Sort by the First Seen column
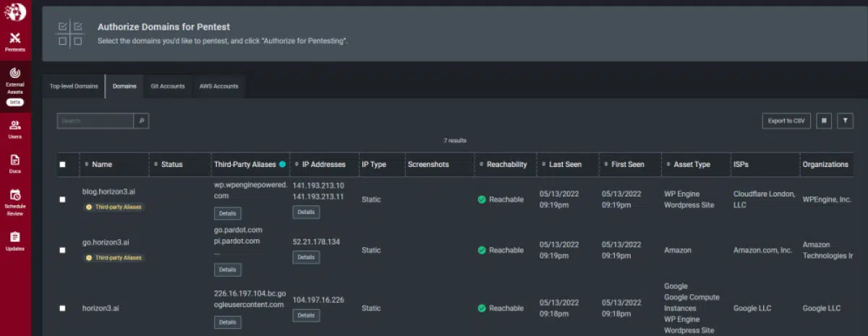 623,164
